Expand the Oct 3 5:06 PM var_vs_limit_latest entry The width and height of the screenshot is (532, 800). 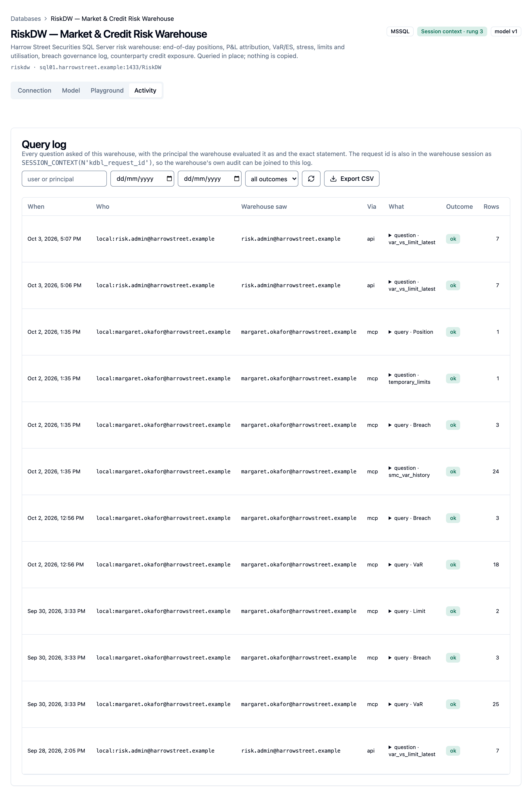click(412, 286)
